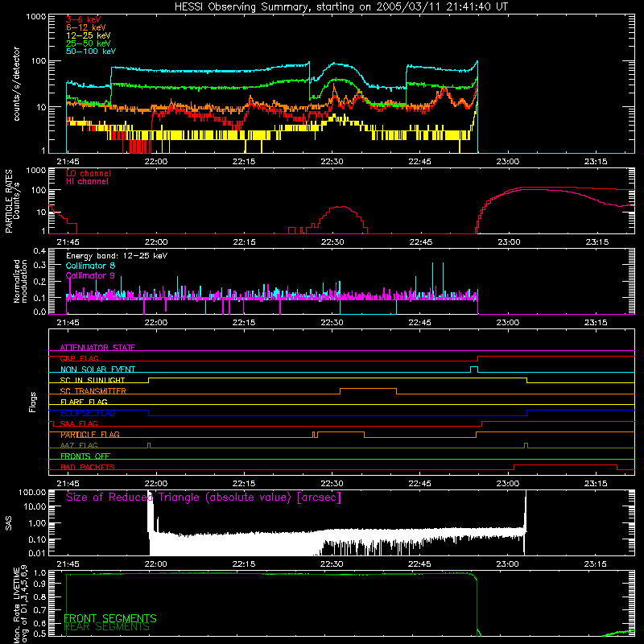644x644 pixels.
Task: Click the "0.01" tick on the SAS axis
Action: [x=37, y=553]
